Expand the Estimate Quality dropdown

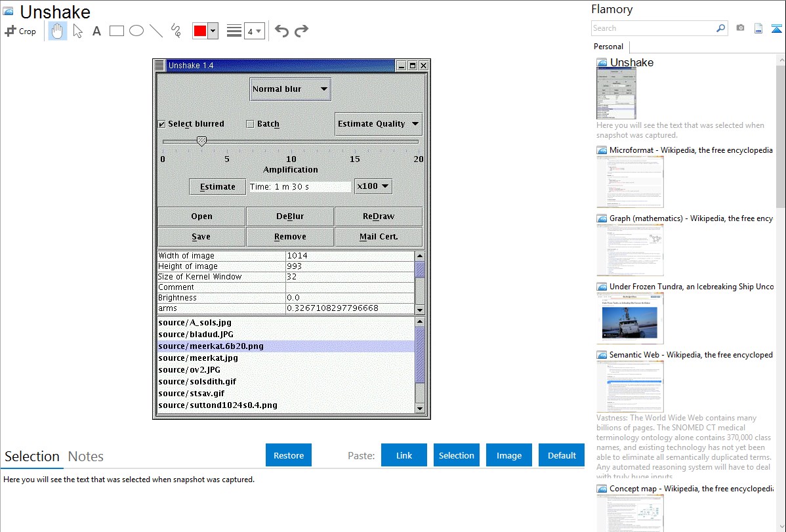pyautogui.click(x=378, y=124)
